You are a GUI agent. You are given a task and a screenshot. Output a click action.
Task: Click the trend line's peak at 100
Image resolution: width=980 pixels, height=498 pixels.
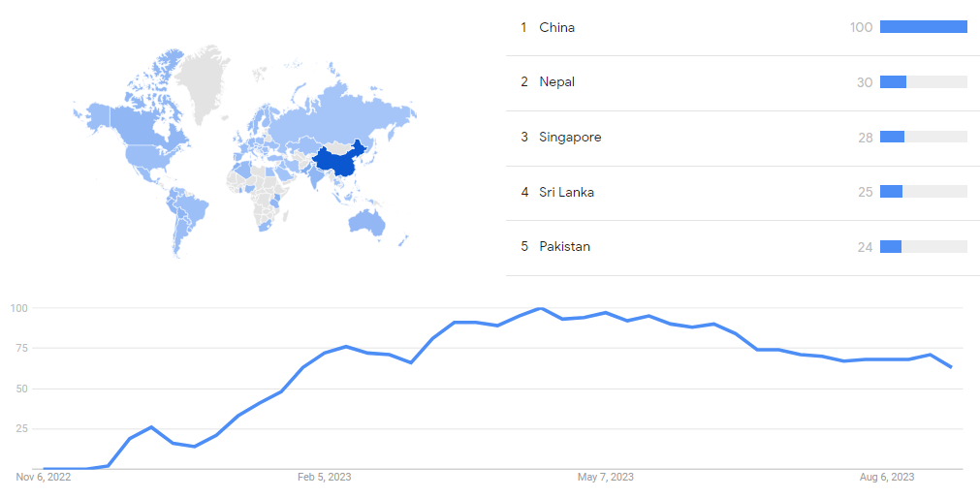point(541,309)
